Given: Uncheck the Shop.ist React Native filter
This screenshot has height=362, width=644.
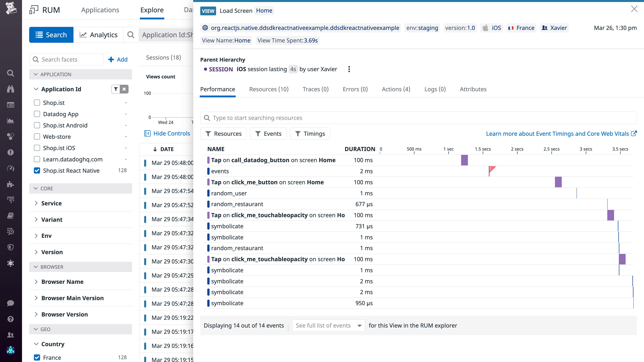Looking at the screenshot, I should click(x=37, y=170).
